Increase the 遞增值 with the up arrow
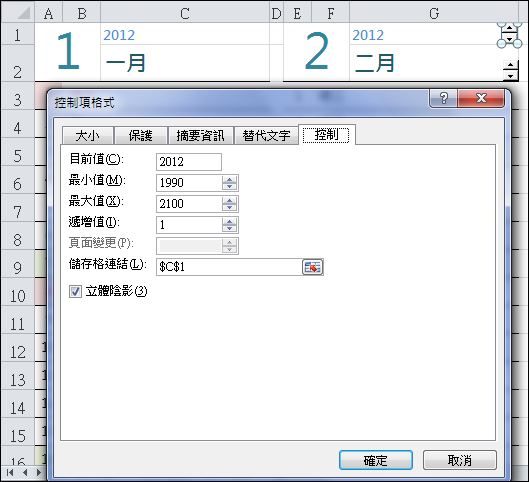529x482 pixels. [x=230, y=221]
